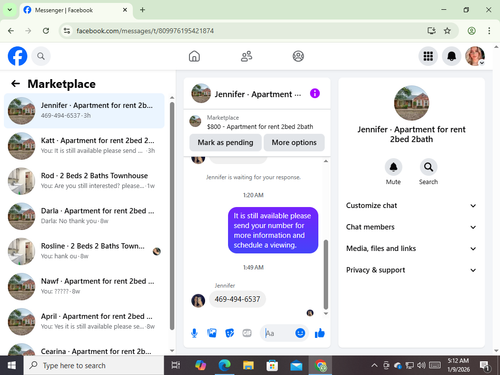Send a thumbs-up like
This screenshot has width=500, height=375.
[x=320, y=333]
